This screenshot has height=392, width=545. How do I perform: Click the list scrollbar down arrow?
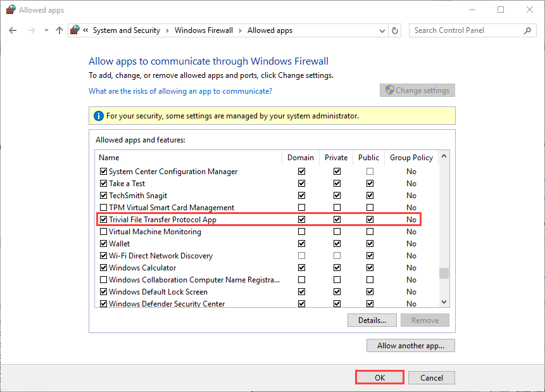tap(444, 303)
